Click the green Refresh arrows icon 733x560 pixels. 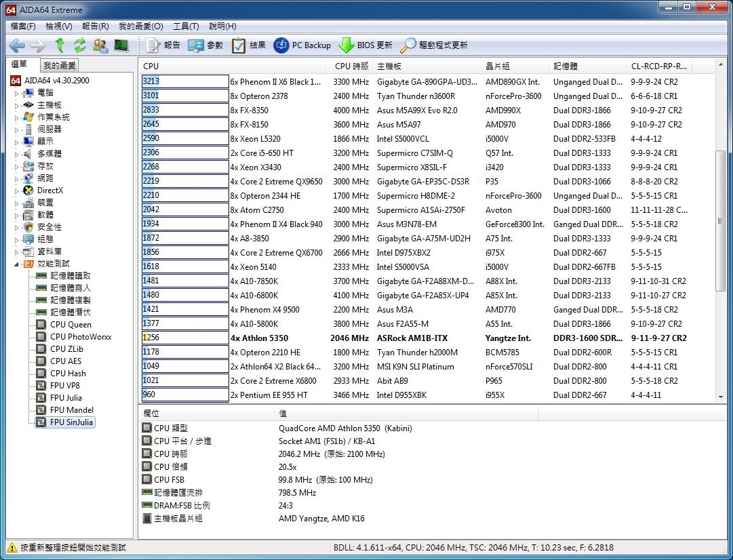pos(80,45)
